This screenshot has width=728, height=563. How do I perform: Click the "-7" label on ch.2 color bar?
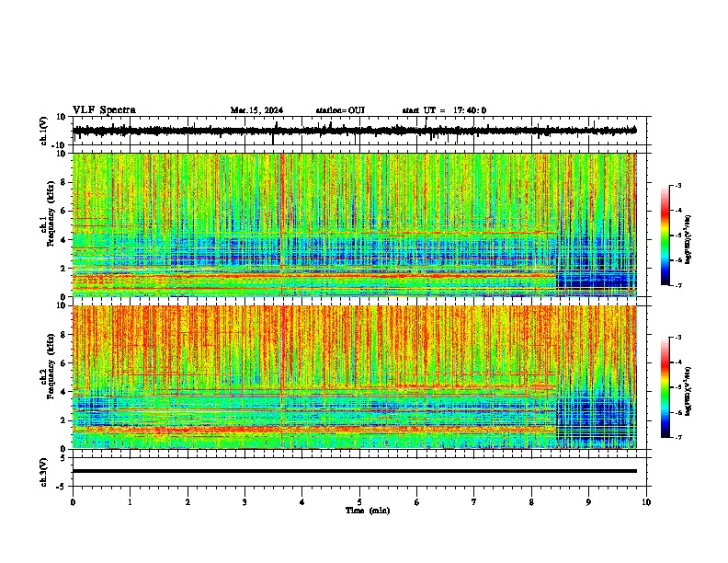point(678,438)
